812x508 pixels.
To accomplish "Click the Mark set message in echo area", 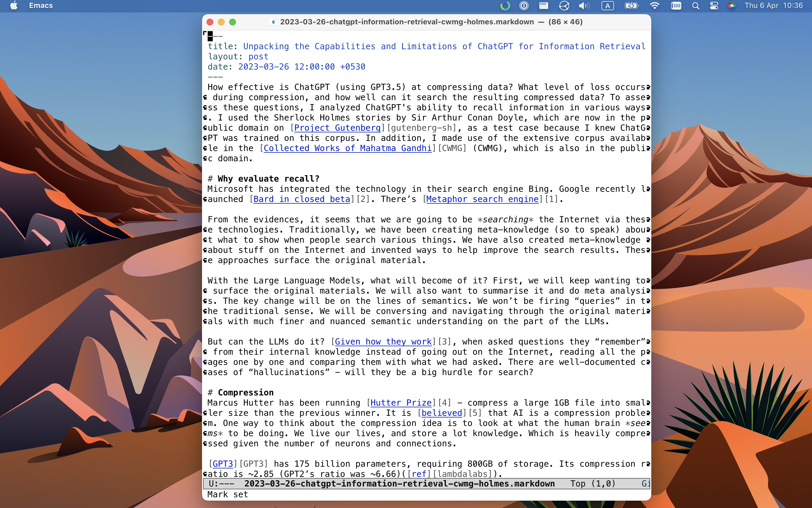I will click(227, 494).
